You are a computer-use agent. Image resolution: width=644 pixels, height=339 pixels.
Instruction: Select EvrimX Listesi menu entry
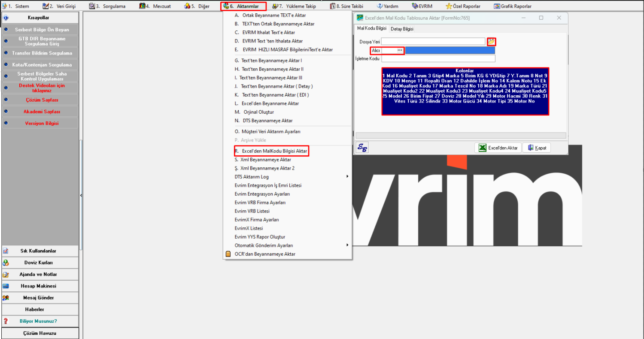(288, 228)
